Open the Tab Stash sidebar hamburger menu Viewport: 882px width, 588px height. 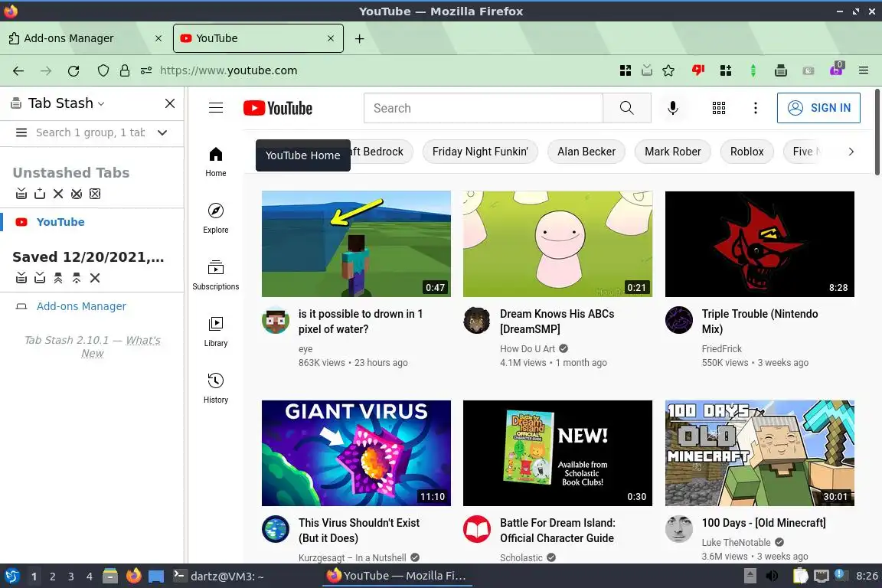21,132
